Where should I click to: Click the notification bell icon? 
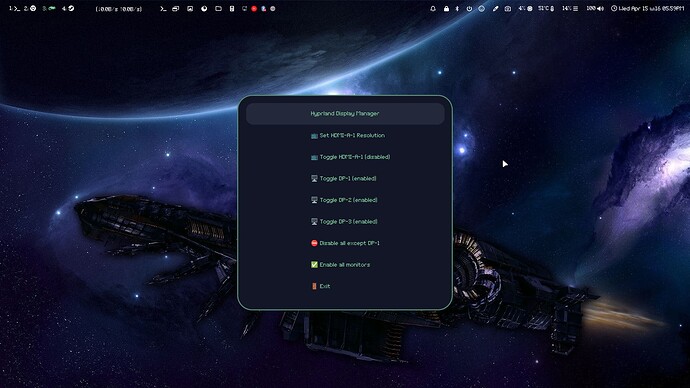[433, 8]
